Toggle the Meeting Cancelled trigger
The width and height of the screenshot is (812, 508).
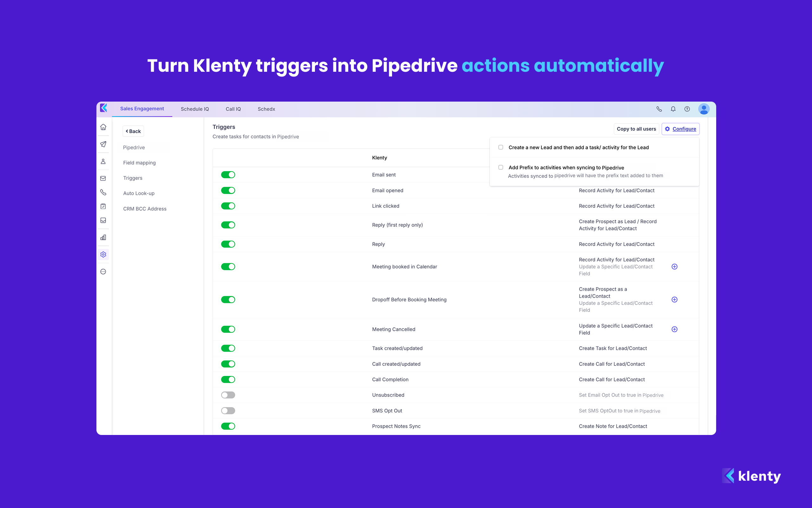pyautogui.click(x=228, y=329)
